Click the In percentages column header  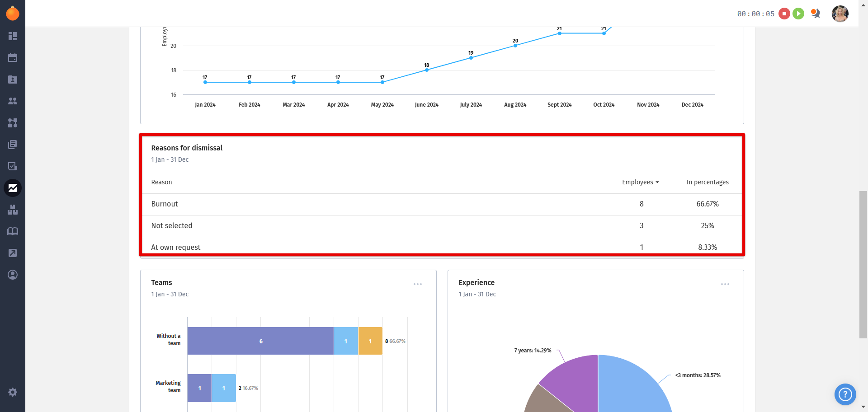click(x=708, y=182)
